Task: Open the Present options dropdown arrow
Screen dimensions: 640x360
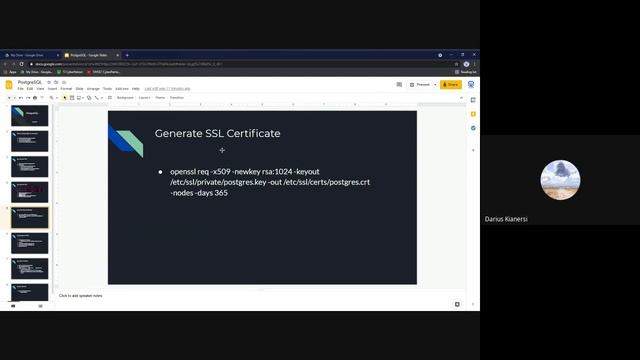Action: click(435, 84)
